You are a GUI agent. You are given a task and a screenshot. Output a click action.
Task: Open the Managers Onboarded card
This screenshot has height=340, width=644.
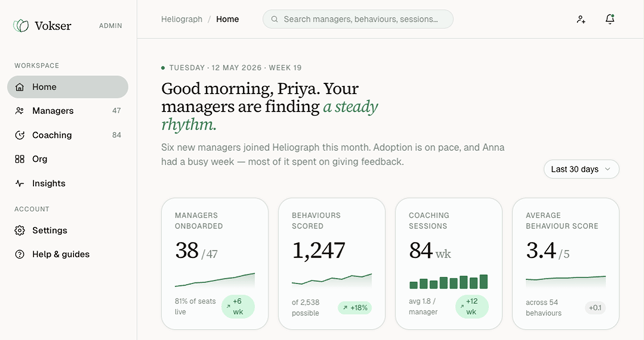[215, 264]
